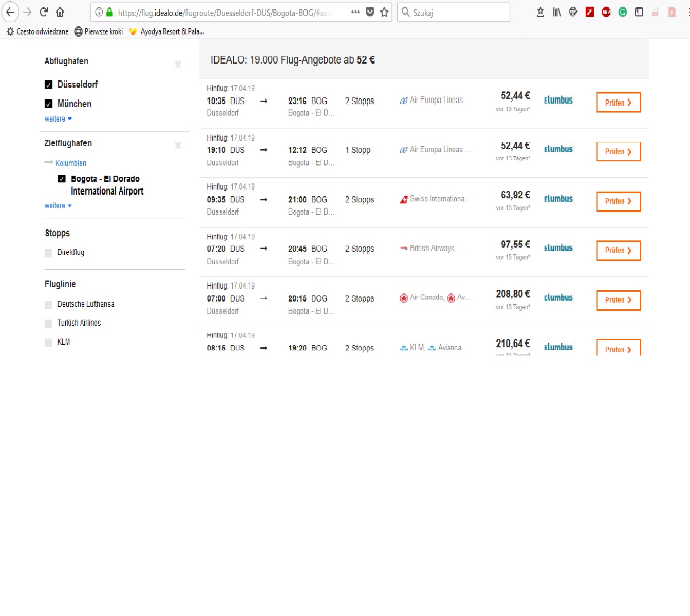Open the Library books icon
This screenshot has width=690, height=616.
tap(557, 12)
